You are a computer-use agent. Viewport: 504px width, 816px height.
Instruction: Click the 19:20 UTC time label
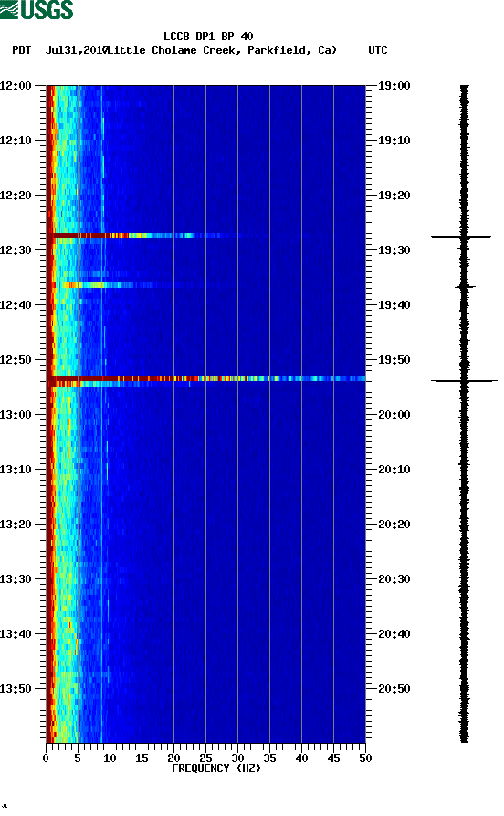click(394, 196)
